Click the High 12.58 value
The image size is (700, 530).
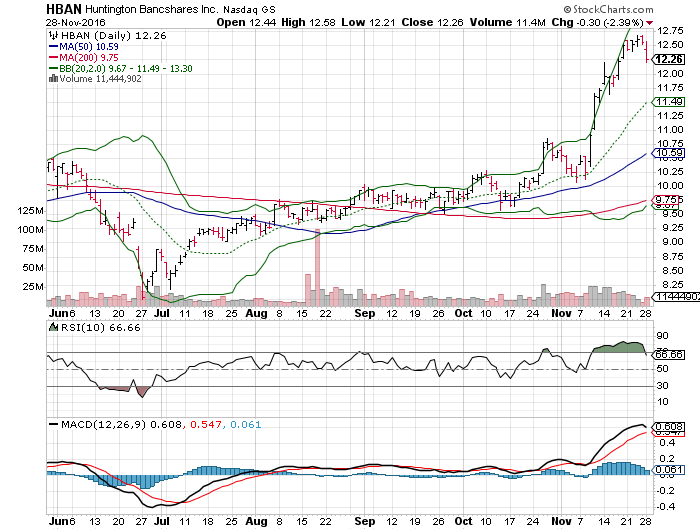pyautogui.click(x=308, y=22)
